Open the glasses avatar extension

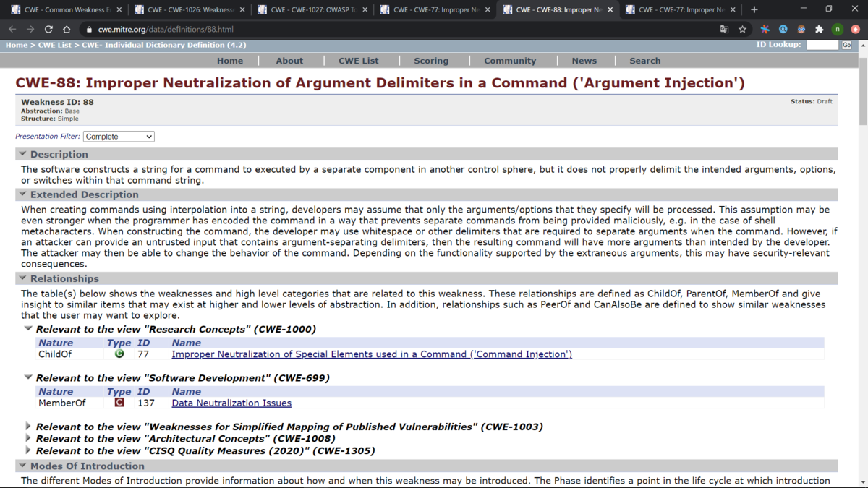pyautogui.click(x=801, y=30)
